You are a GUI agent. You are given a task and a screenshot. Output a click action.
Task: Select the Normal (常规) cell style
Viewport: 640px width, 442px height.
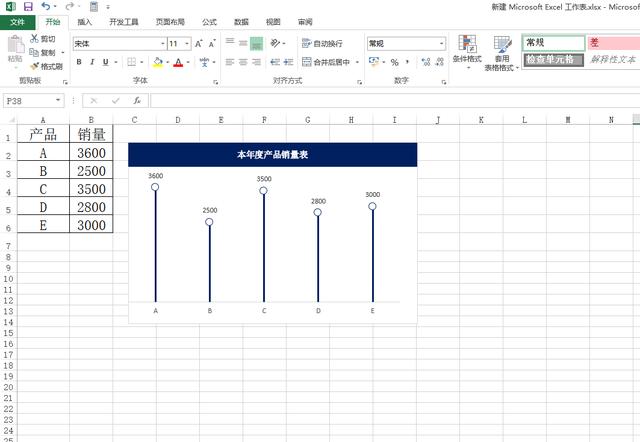pyautogui.click(x=553, y=42)
